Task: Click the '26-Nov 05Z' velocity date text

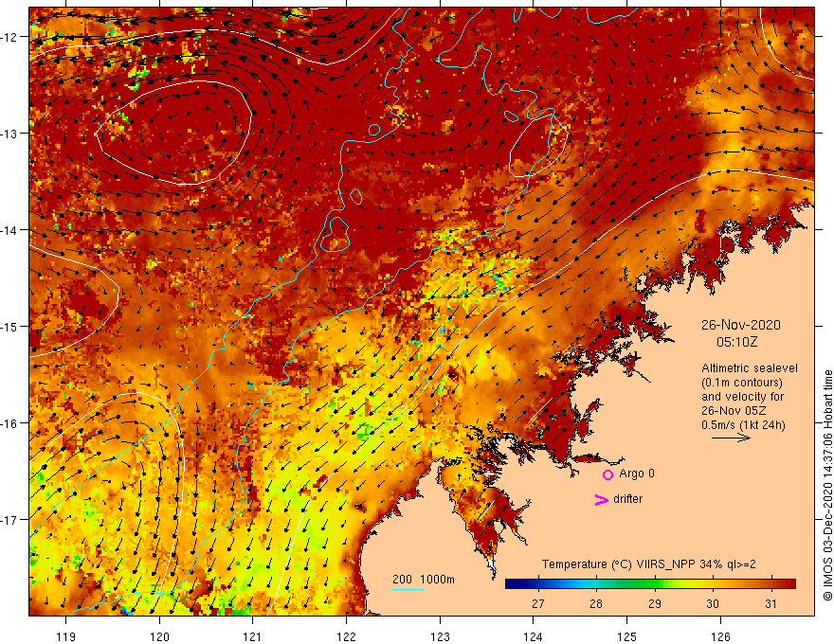Action: point(734,411)
